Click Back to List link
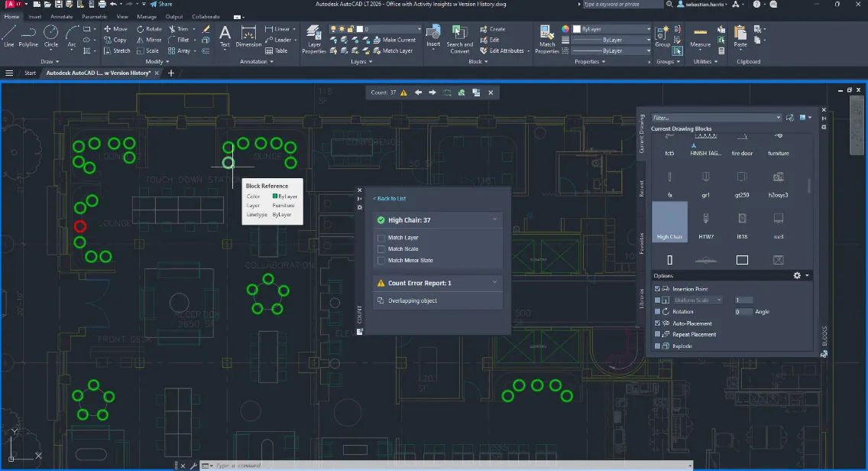 point(389,198)
